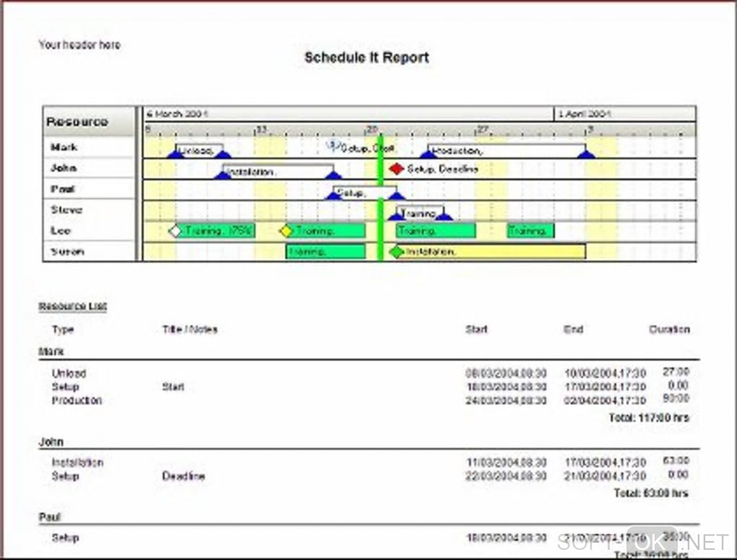
Task: Click the Setup entry under Mark in the list
Action: 65,387
